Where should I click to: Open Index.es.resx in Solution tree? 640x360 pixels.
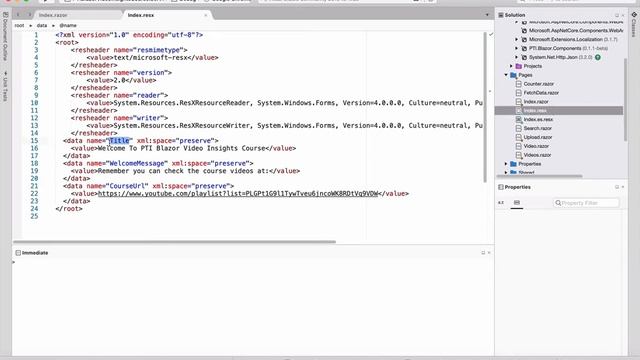click(x=538, y=120)
